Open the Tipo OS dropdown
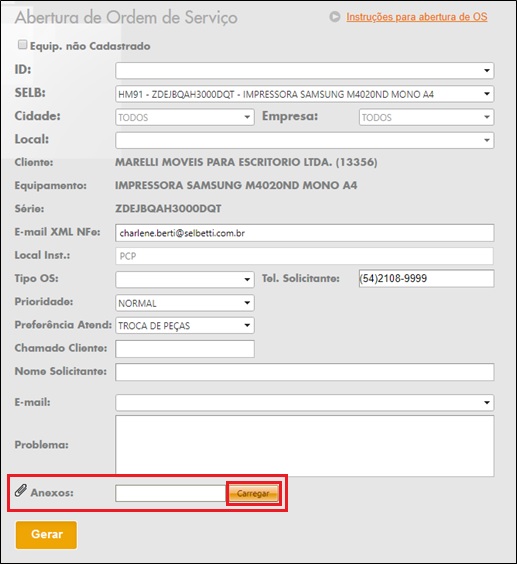The image size is (517, 565). pyautogui.click(x=185, y=279)
